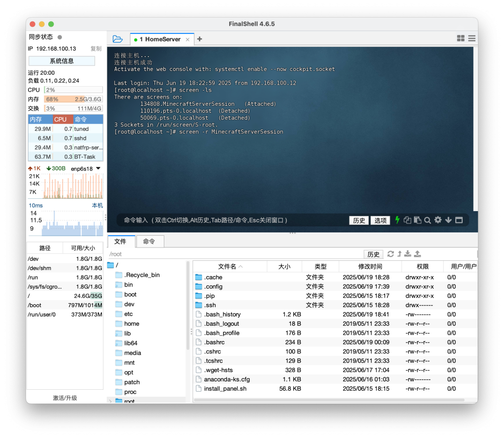The width and height of the screenshot is (504, 438).
Task: Toggle the terminal fullscreen window icon
Action: click(x=459, y=220)
